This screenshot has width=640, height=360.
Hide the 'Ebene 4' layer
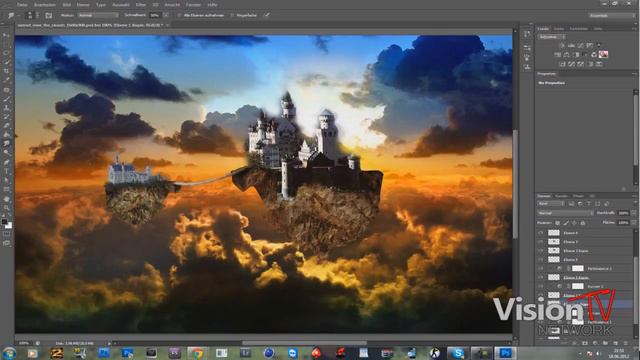tap(540, 233)
